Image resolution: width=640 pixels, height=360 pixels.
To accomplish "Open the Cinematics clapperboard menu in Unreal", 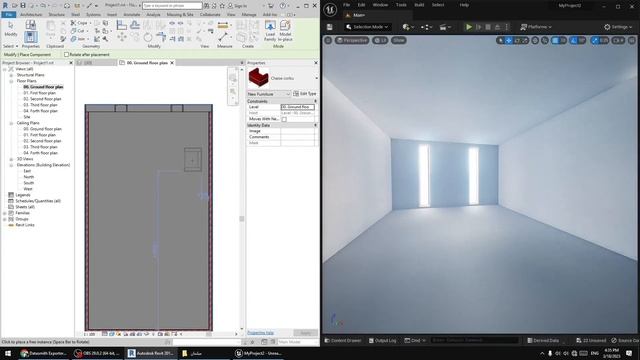I will point(445,27).
